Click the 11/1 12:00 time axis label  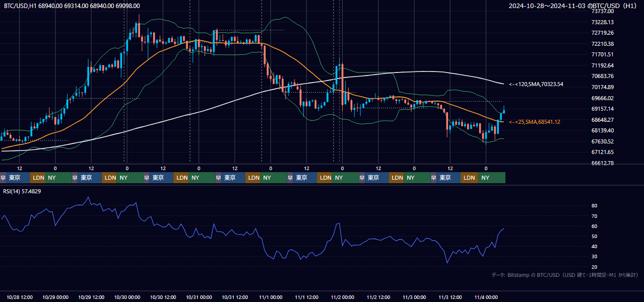point(306,297)
